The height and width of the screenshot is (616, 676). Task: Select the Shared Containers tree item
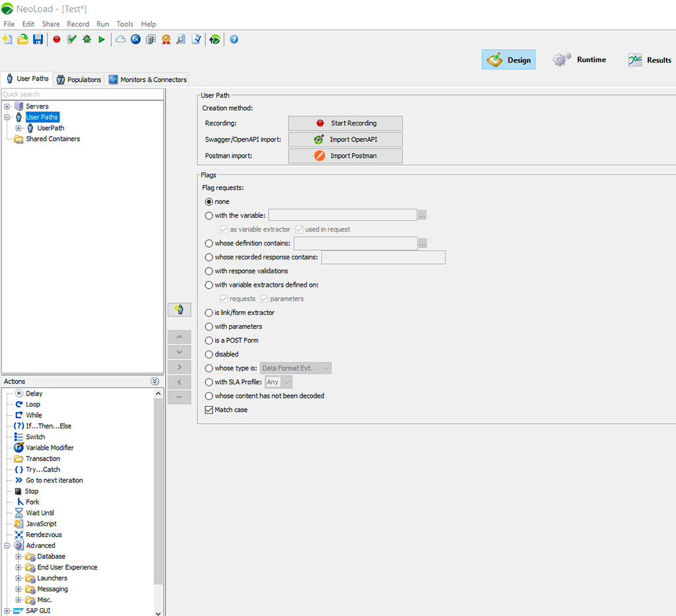coord(53,139)
